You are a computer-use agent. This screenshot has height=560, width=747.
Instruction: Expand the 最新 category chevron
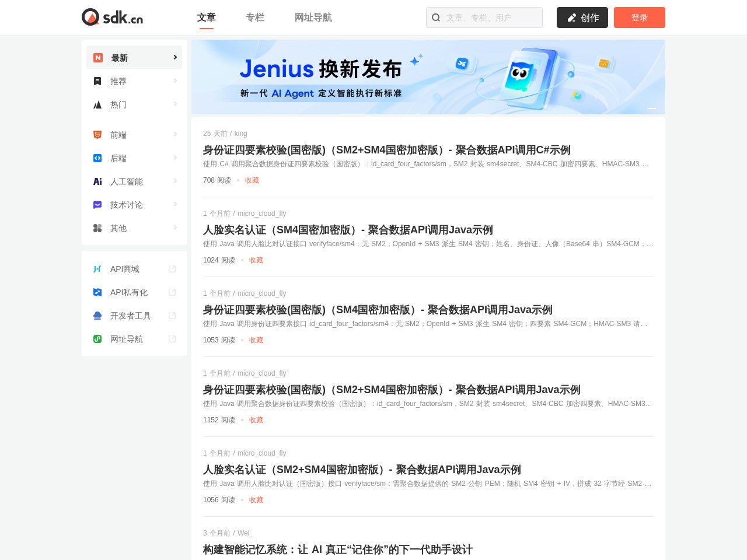175,57
